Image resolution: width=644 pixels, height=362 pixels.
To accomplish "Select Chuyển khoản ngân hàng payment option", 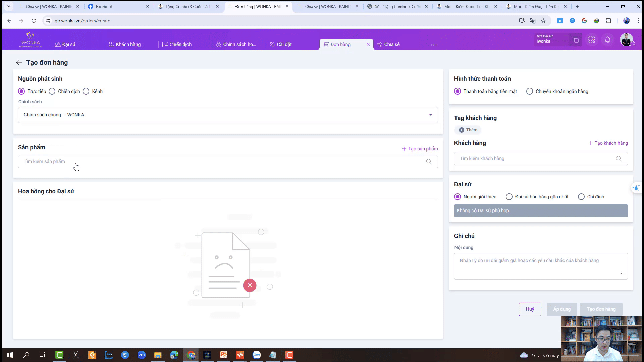I will 529,91.
